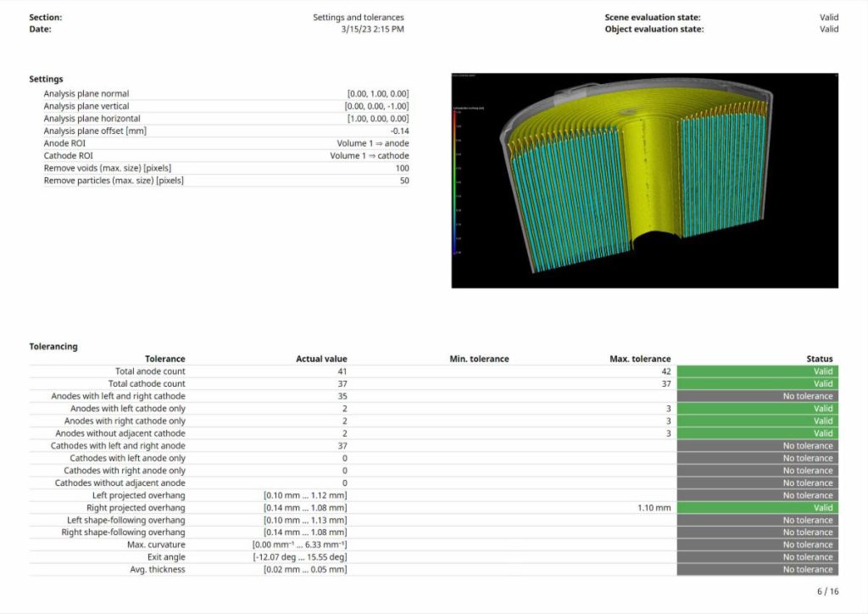The height and width of the screenshot is (614, 868).
Task: Select the No tolerance status for Exit angle
Action: (757, 557)
